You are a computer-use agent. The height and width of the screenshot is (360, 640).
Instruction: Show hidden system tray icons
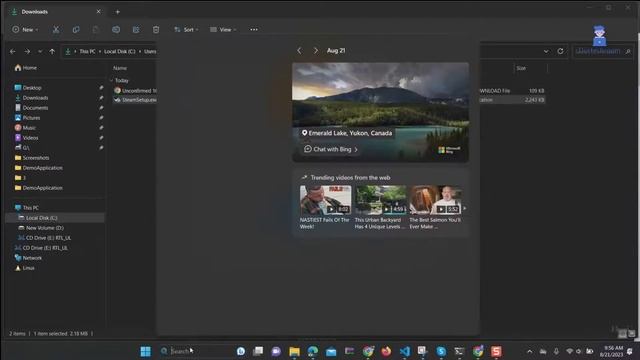[x=529, y=351]
